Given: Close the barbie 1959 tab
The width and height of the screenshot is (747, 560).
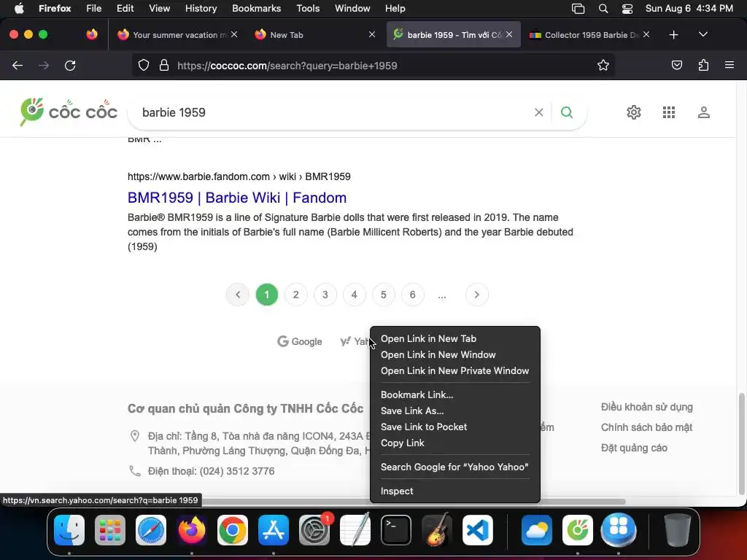Looking at the screenshot, I should click(x=509, y=35).
